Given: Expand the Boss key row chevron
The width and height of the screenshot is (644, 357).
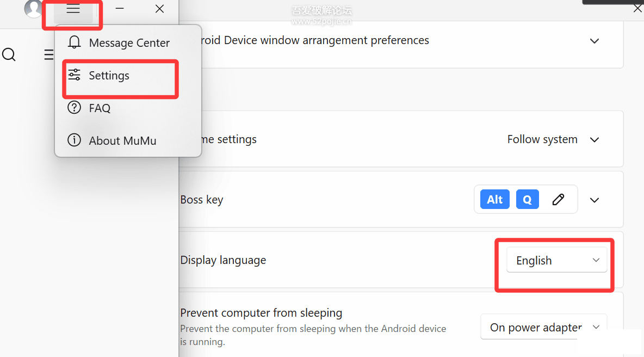Looking at the screenshot, I should pyautogui.click(x=595, y=200).
